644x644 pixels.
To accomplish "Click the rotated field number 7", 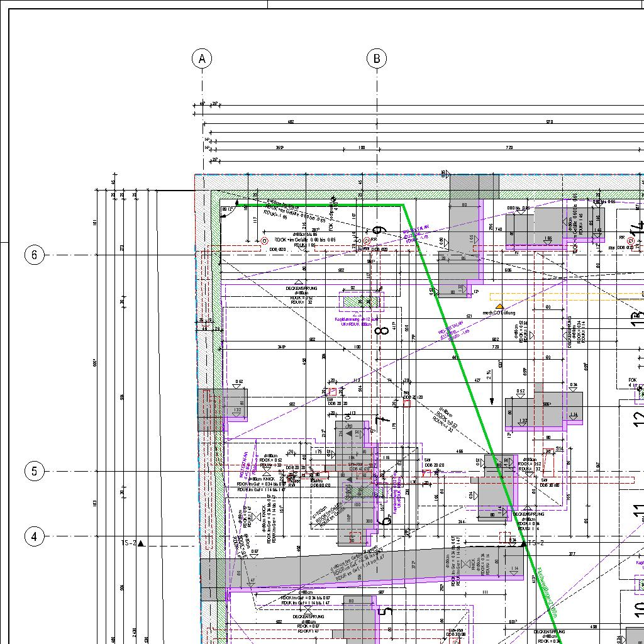I will pos(382,419).
